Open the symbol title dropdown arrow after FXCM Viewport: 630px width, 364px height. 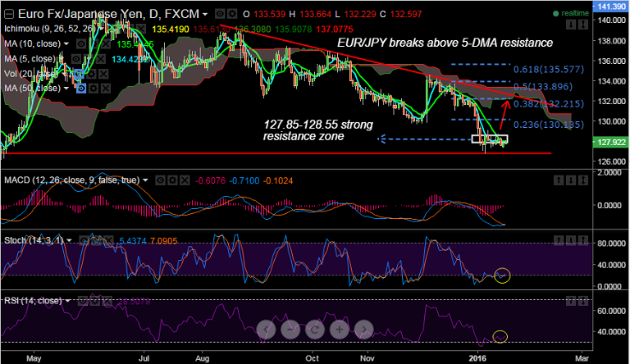pyautogui.click(x=205, y=15)
